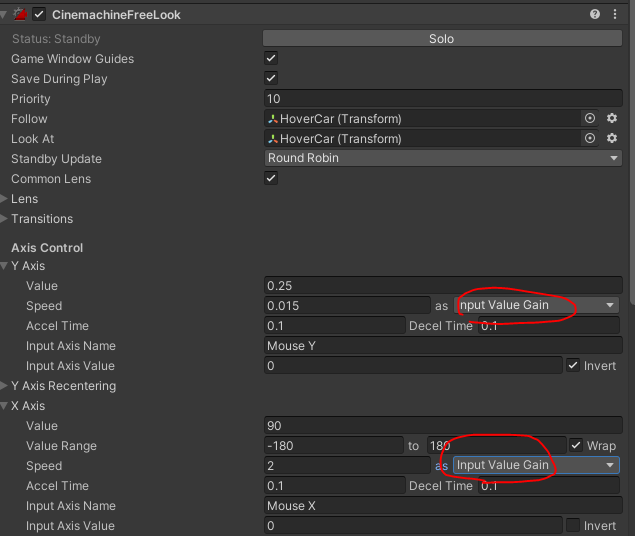This screenshot has width=635, height=536.
Task: Click the inspector vertical scrollbar
Action: click(633, 154)
